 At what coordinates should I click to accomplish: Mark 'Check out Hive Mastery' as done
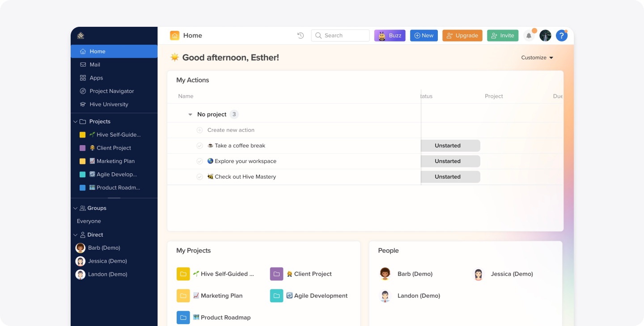pyautogui.click(x=199, y=176)
